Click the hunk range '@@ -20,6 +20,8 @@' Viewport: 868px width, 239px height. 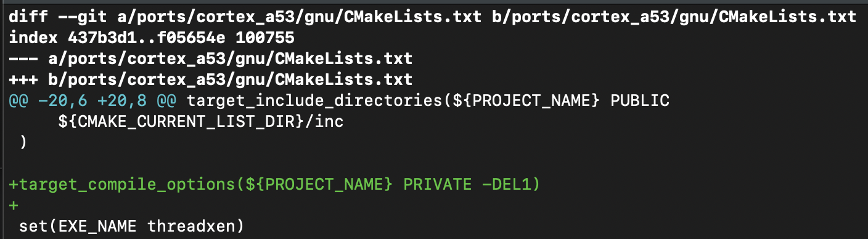click(x=92, y=101)
